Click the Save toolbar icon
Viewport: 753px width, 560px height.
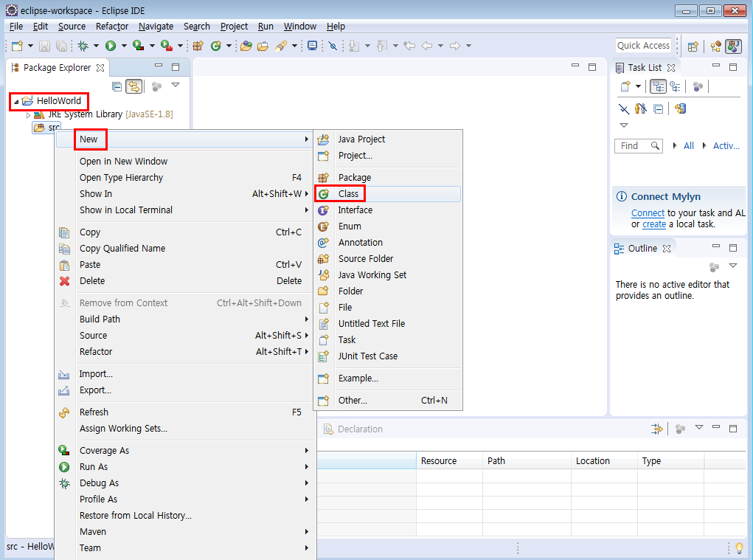point(45,46)
